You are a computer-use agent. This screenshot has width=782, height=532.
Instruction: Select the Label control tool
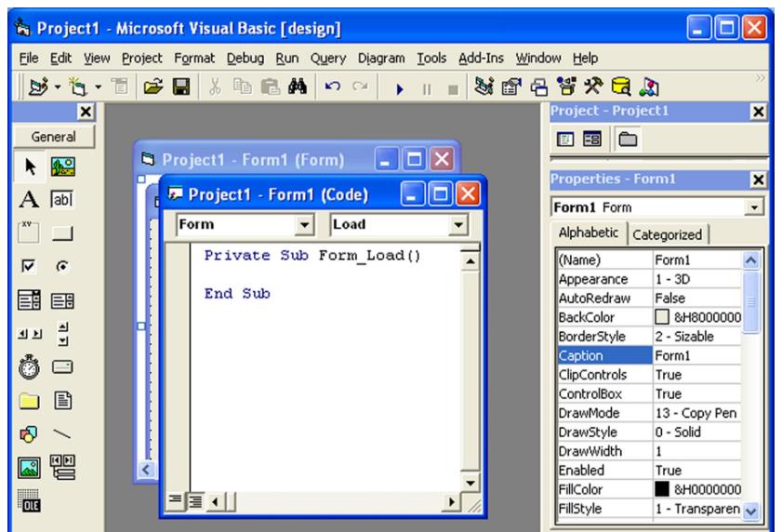[30, 200]
